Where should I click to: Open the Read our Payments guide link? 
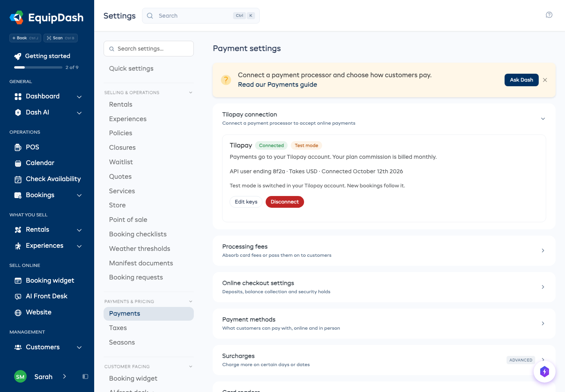(277, 85)
